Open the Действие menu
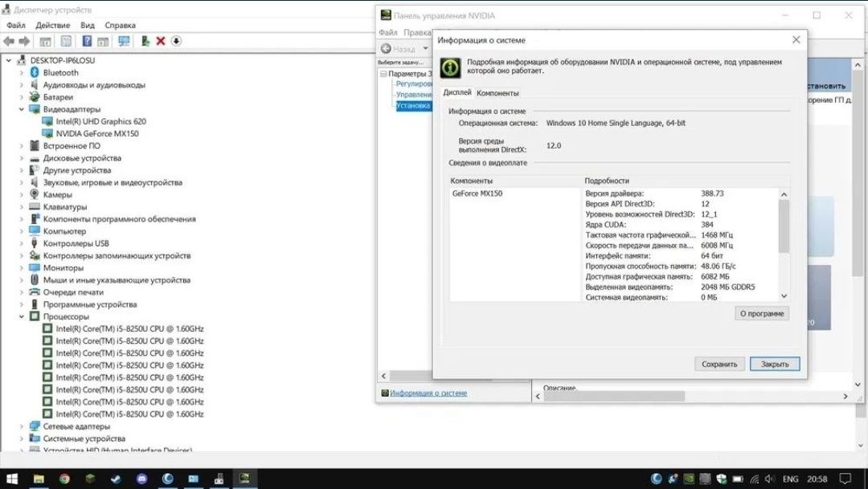The height and width of the screenshot is (489, 868). point(52,25)
